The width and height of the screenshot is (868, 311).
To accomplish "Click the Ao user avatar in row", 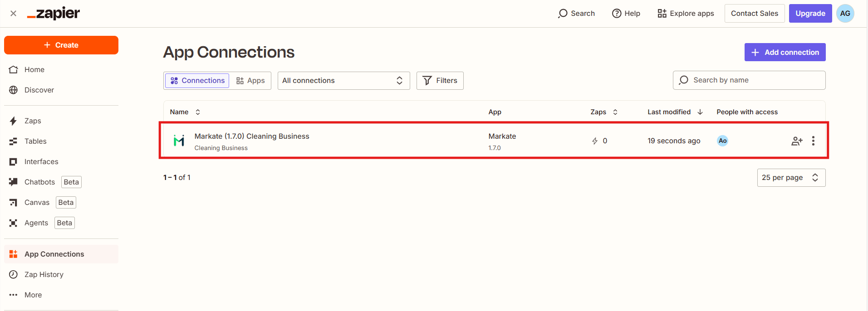I will tap(723, 141).
